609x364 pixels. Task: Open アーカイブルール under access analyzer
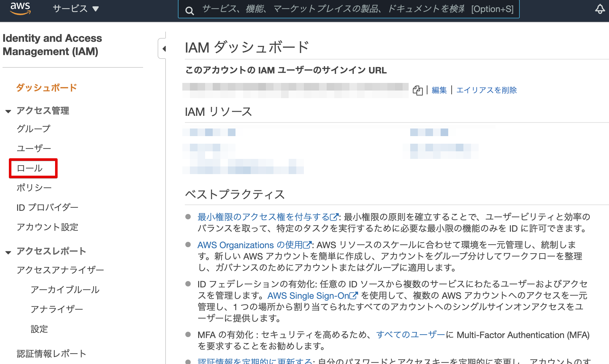pyautogui.click(x=65, y=290)
